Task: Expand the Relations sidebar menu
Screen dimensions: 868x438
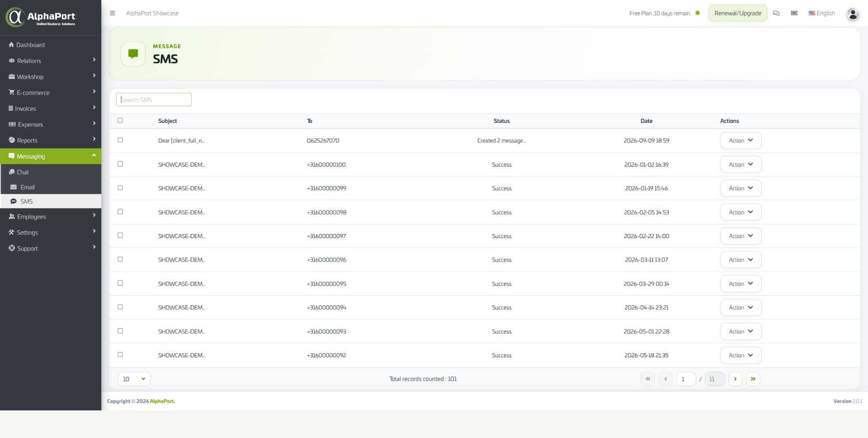Action: click(51, 60)
